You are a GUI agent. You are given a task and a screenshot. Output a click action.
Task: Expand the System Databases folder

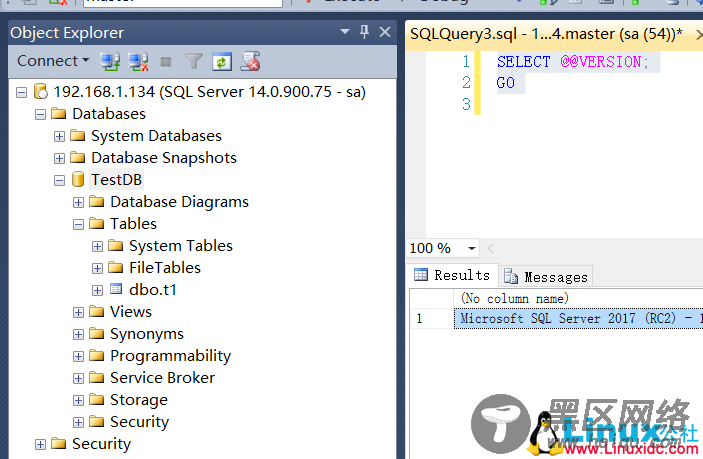[59, 136]
